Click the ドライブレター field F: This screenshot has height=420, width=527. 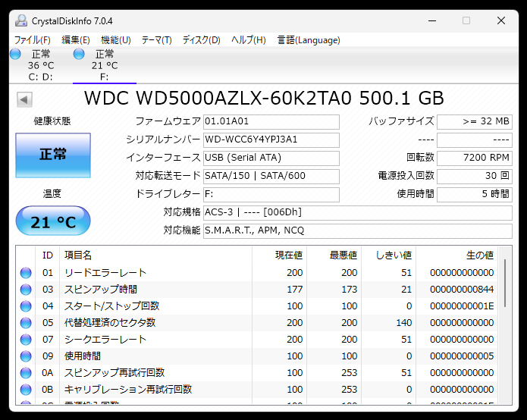click(x=271, y=194)
